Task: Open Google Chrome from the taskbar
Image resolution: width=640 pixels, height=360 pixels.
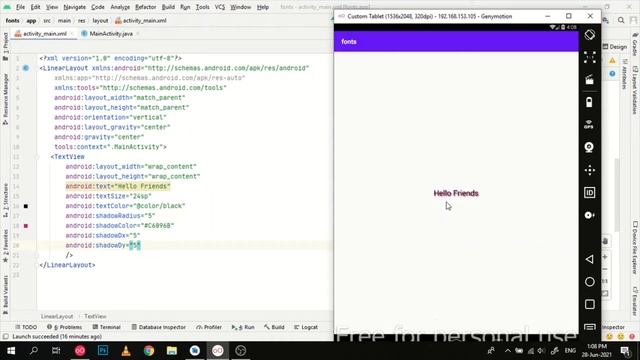Action: point(149,351)
